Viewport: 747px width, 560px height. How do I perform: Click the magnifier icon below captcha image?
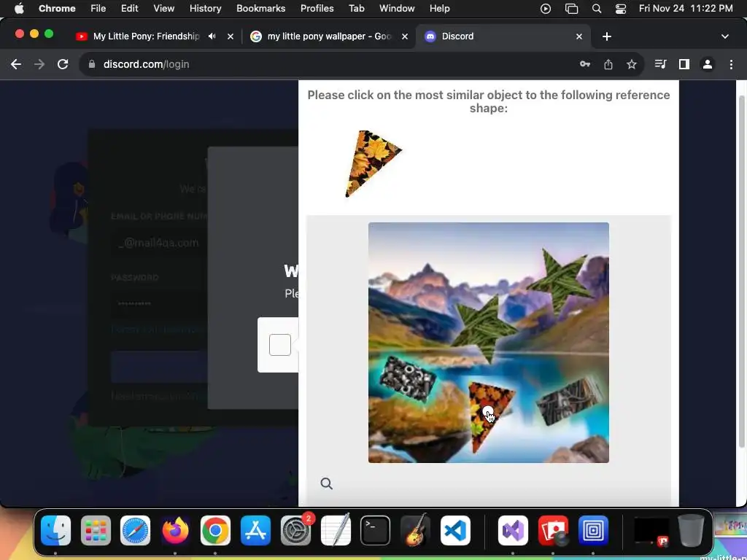pyautogui.click(x=326, y=484)
